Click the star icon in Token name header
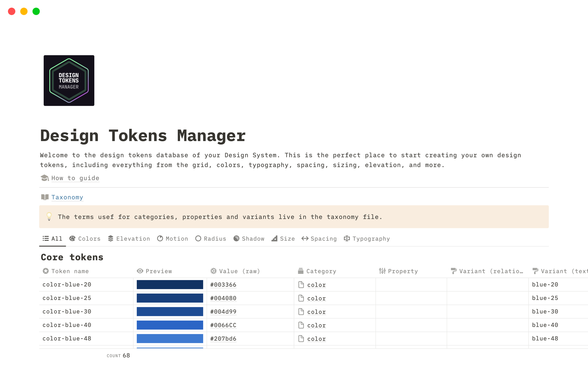 click(46, 271)
